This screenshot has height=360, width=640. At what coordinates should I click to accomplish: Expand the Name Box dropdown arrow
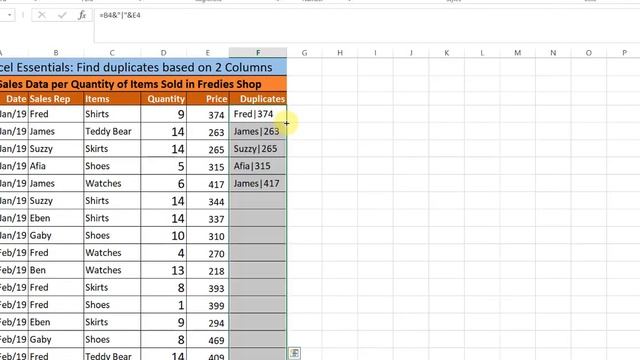9,16
